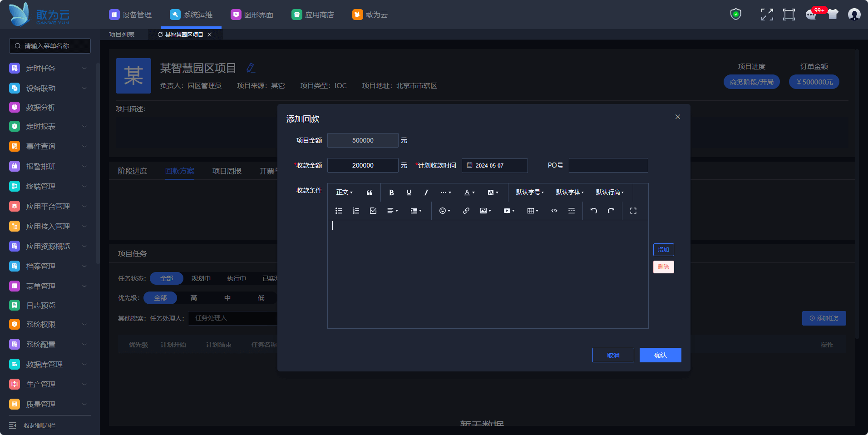
Task: Click the insert link icon
Action: coord(466,211)
